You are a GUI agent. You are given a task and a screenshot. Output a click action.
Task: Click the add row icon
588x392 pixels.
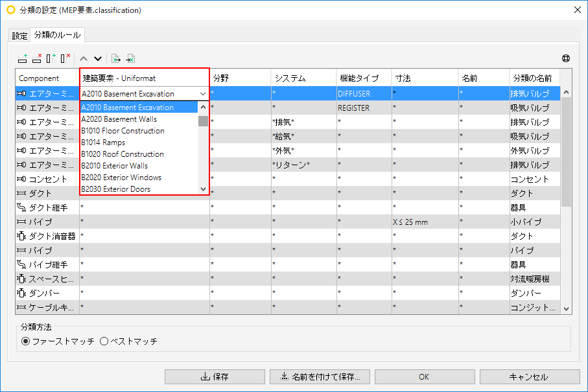[23, 58]
